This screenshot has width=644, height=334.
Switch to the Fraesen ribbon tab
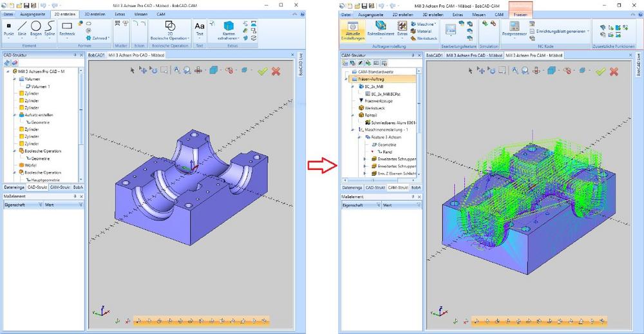coord(520,14)
